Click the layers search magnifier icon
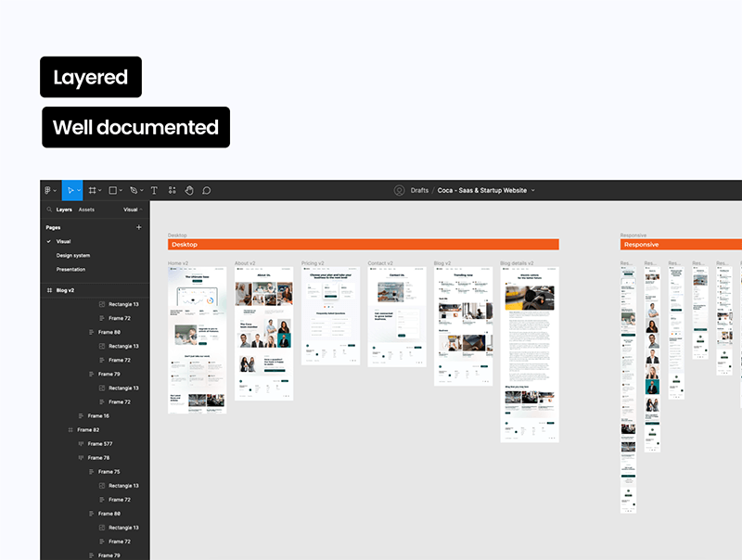This screenshot has width=742, height=560. coord(49,210)
